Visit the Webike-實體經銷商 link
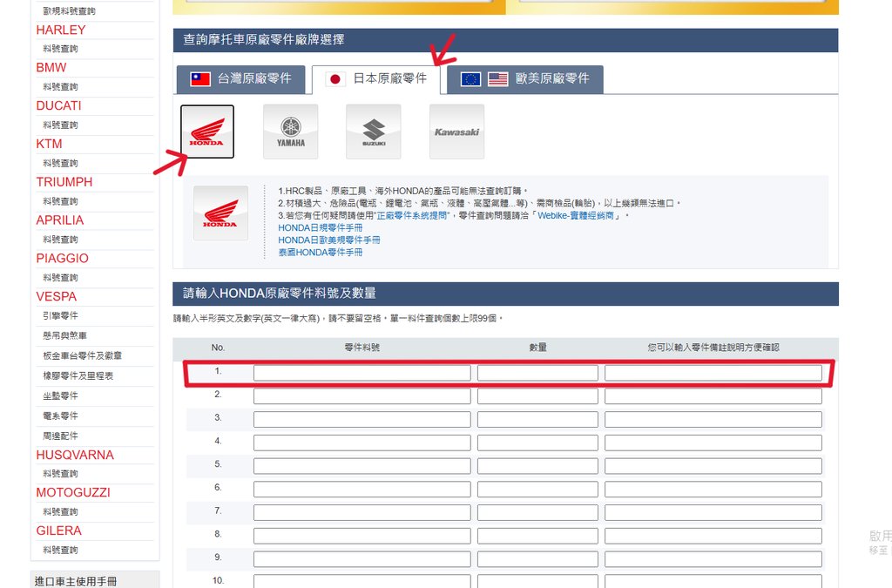This screenshot has height=588, width=892. pyautogui.click(x=576, y=215)
